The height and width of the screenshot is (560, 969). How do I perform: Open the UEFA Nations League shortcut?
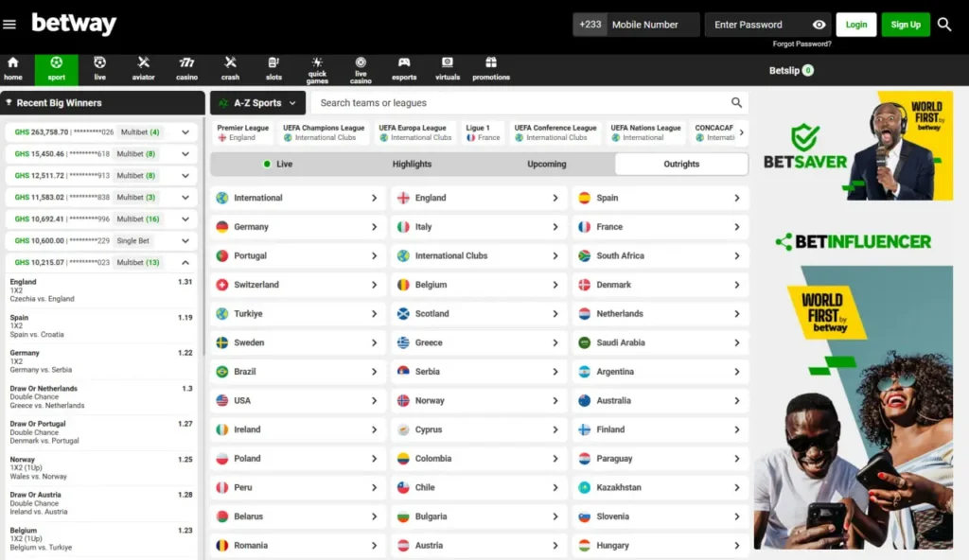tap(645, 132)
